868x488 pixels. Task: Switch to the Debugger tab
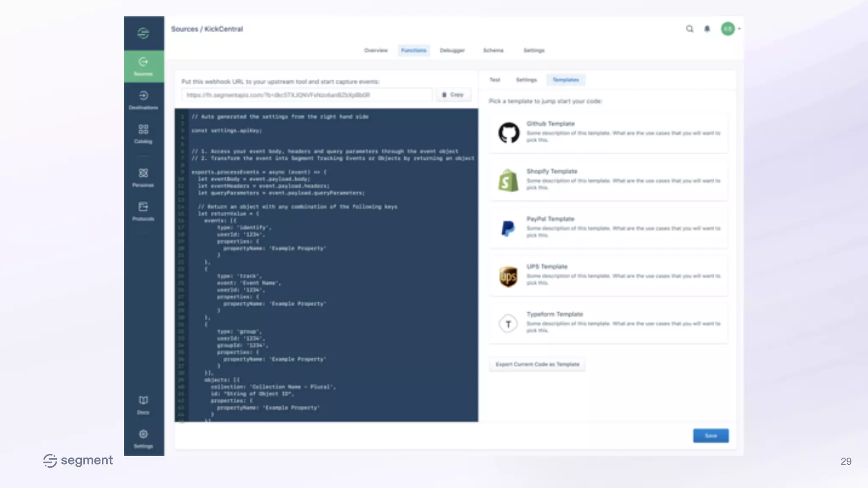click(x=452, y=50)
